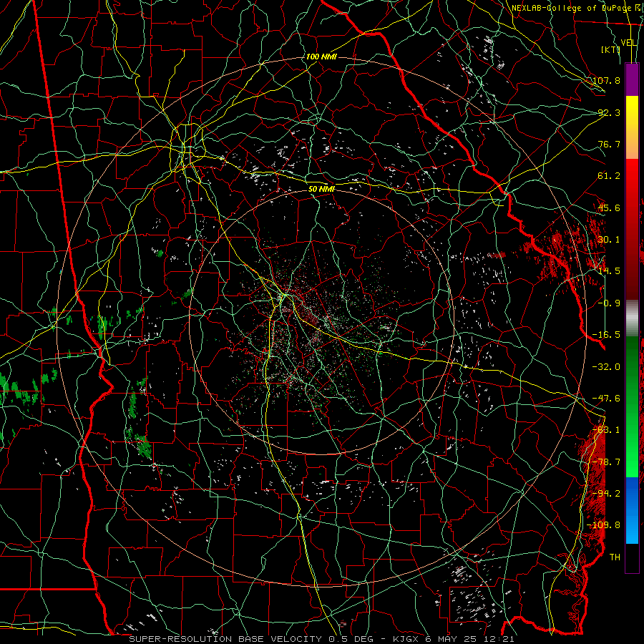Select the -32.0 velocity scale value
The image size is (644, 644).
tap(607, 367)
